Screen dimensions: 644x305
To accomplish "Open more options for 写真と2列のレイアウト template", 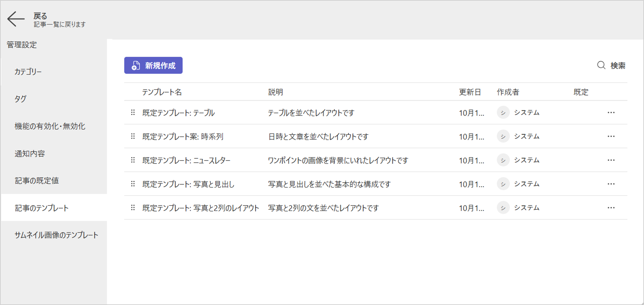I will [611, 208].
